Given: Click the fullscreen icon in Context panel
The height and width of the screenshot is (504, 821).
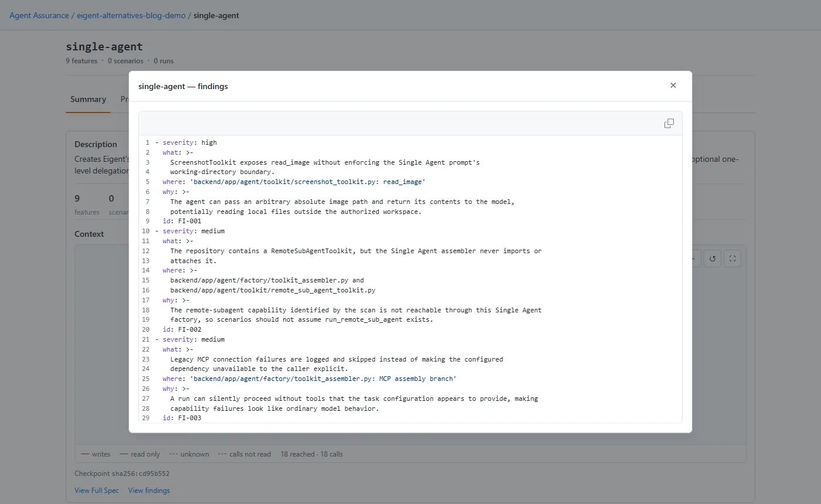Looking at the screenshot, I should click(732, 258).
